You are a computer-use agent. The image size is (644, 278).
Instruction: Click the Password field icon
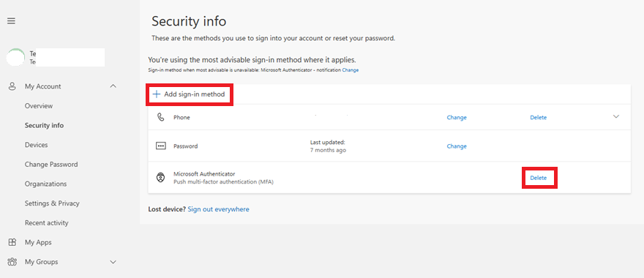click(160, 146)
